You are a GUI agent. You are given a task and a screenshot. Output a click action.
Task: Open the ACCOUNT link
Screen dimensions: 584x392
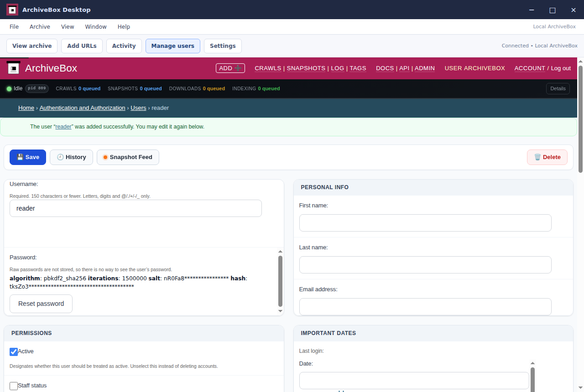point(530,68)
